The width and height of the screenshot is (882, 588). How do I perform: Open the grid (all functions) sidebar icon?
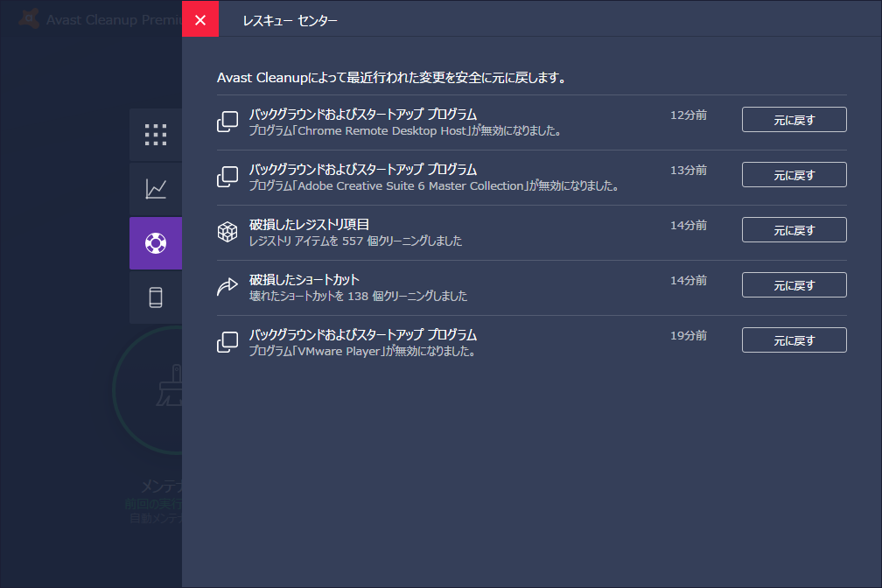[155, 135]
